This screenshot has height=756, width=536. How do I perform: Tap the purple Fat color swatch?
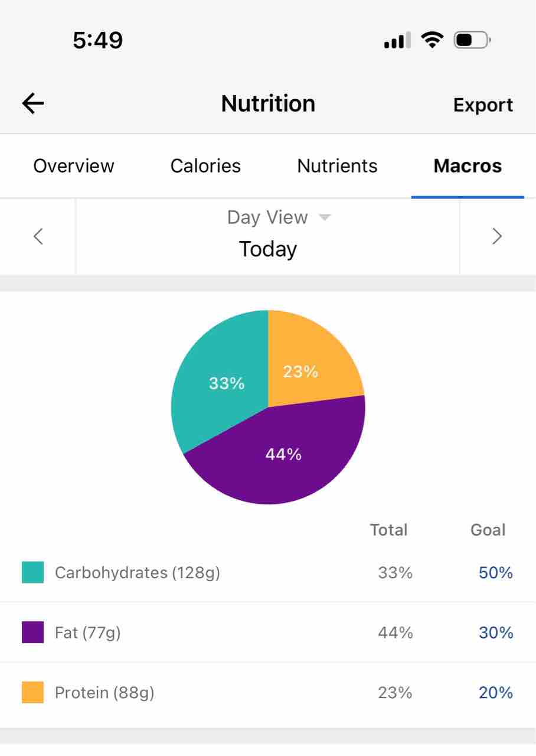[x=32, y=633]
